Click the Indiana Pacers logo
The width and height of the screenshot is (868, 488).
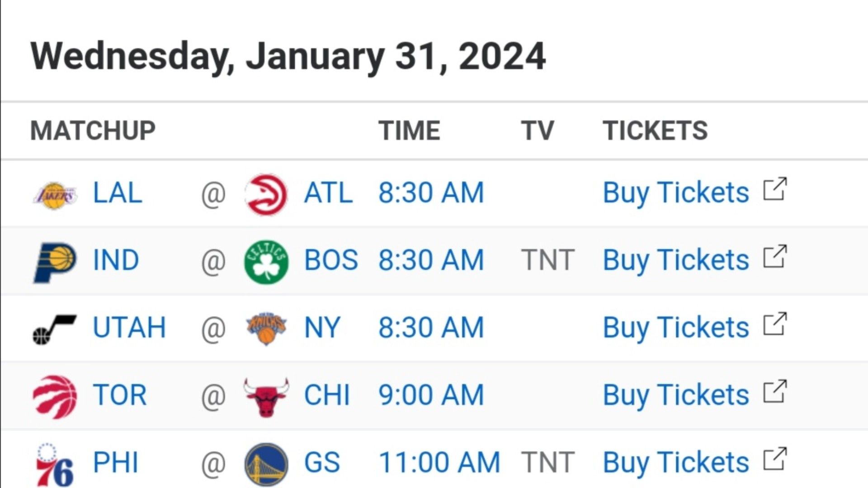point(55,262)
